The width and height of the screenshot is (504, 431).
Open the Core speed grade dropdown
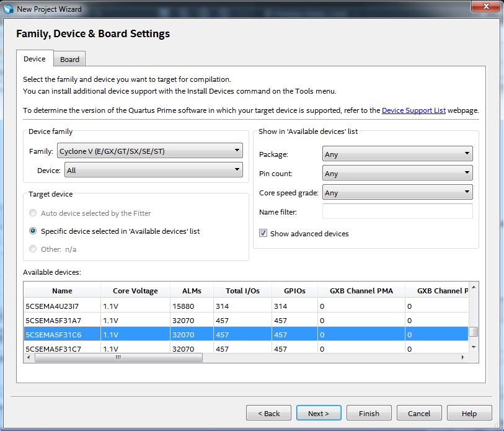click(397, 193)
